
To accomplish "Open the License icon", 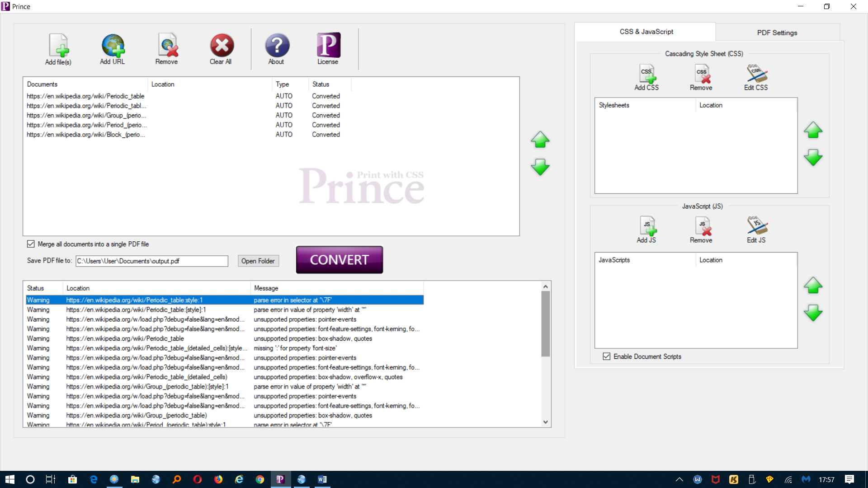I will click(x=328, y=46).
